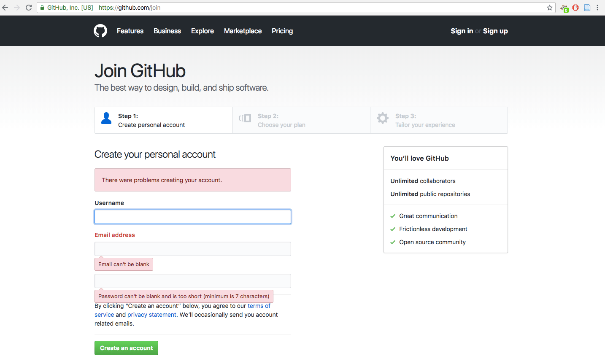Click the You'll love GitHub heading
This screenshot has height=364, width=605.
point(419,158)
